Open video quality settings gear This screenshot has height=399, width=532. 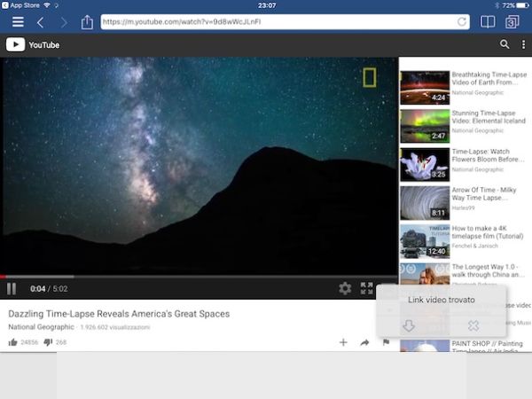point(345,288)
